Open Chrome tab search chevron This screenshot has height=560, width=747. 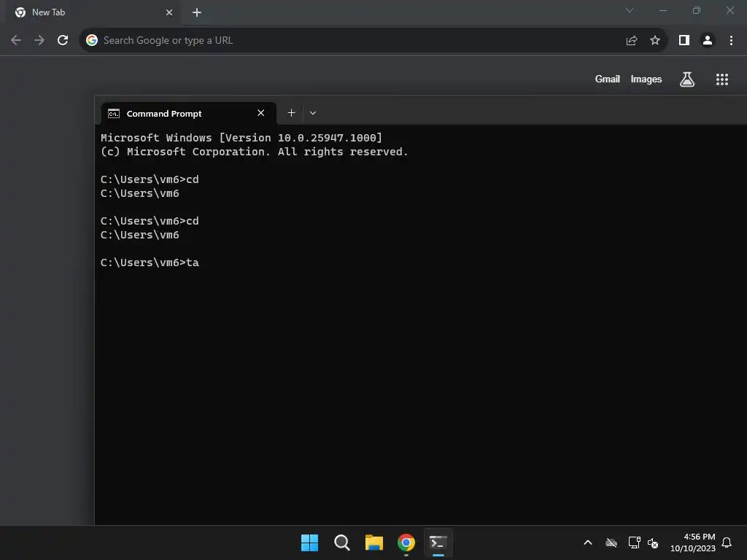coord(630,10)
